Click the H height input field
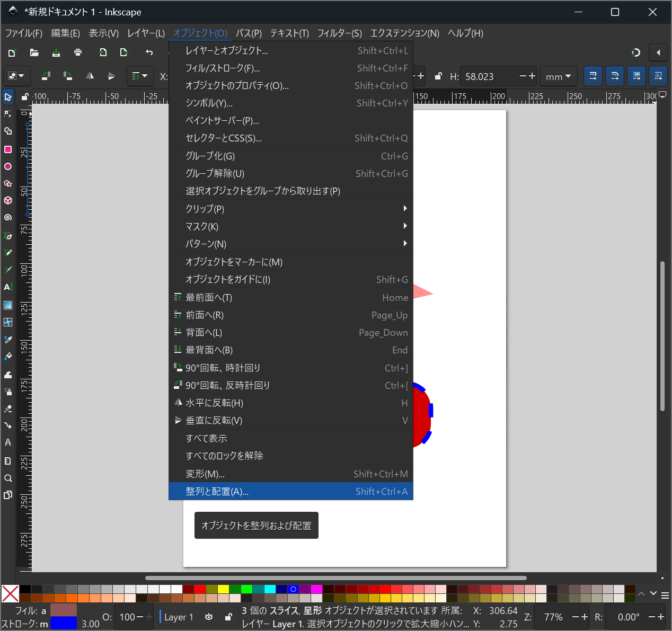The image size is (672, 631). 489,77
